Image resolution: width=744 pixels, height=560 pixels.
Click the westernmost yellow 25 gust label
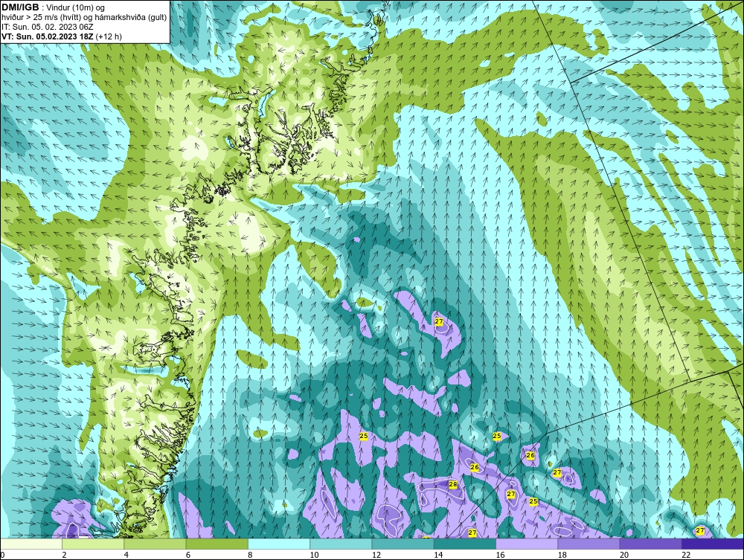tap(364, 436)
